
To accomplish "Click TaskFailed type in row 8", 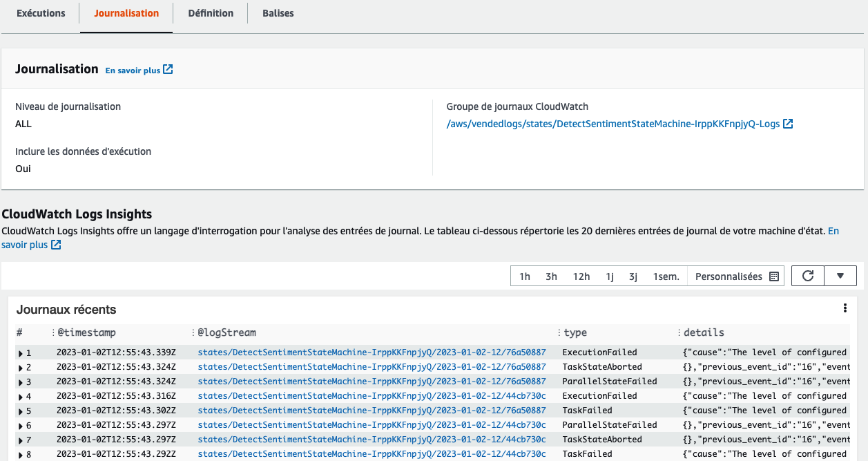I will pyautogui.click(x=588, y=454).
